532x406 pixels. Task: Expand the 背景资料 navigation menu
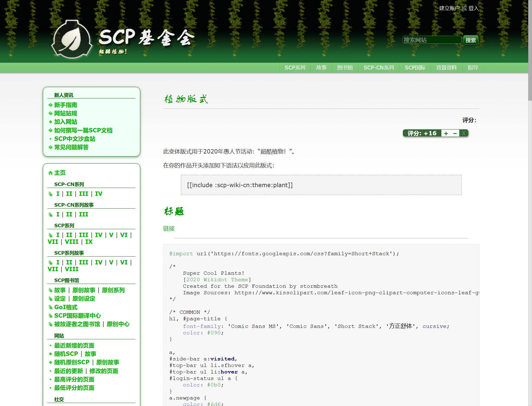(x=446, y=68)
